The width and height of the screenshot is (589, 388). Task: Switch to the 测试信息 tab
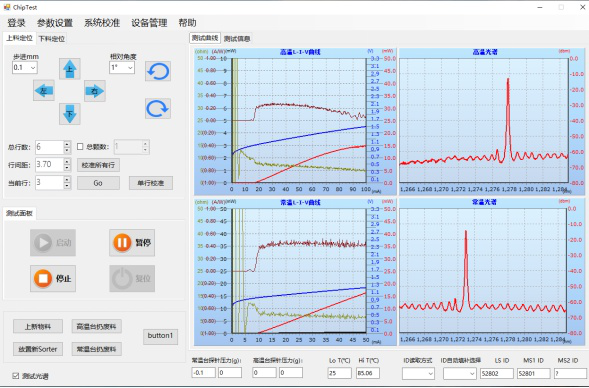[237, 39]
